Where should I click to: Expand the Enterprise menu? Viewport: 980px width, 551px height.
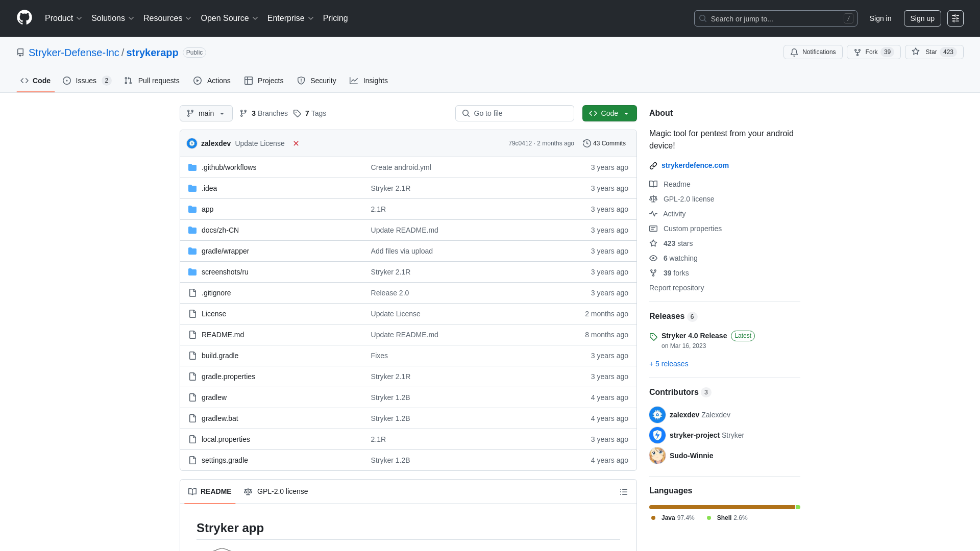[x=290, y=18]
